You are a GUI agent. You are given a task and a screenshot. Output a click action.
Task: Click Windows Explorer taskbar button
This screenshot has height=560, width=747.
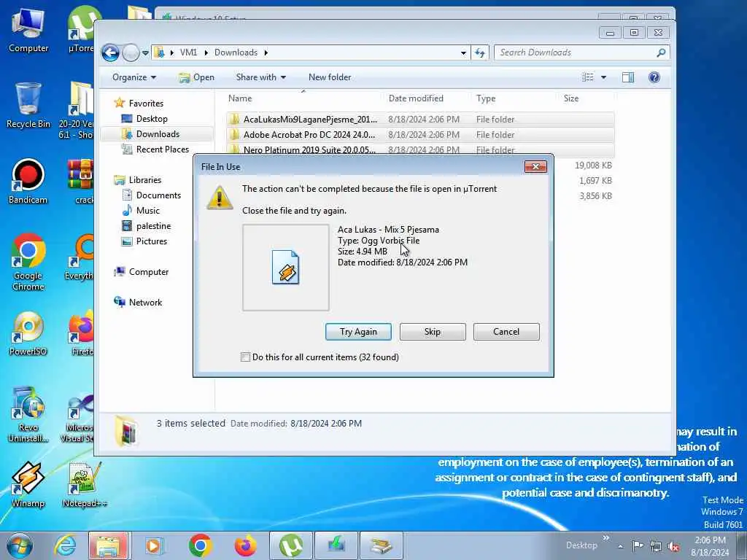tap(108, 545)
